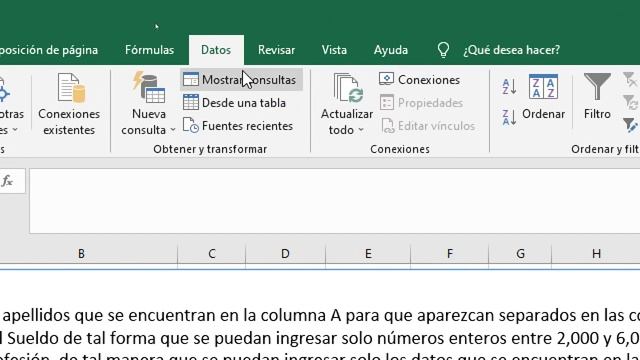Viewport: 640px width, 360px height.
Task: Click the clear filter icon (Borrar)
Action: point(631,79)
